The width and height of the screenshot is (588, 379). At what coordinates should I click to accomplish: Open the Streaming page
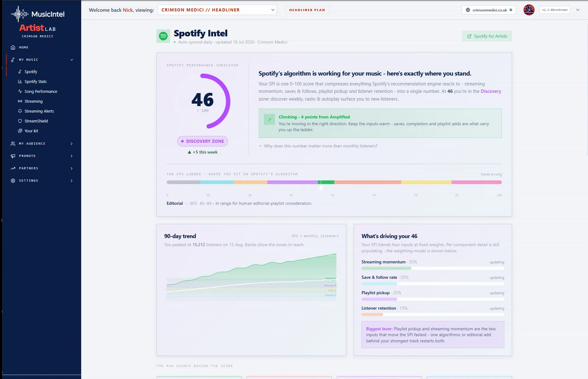click(34, 101)
